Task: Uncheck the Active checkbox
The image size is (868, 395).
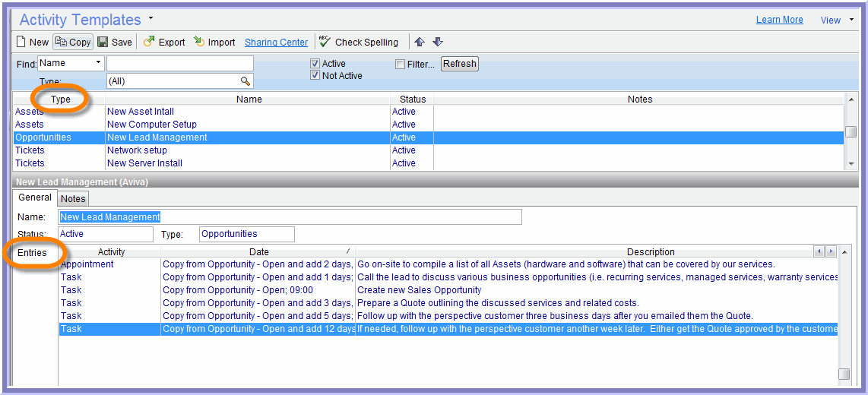Action: [x=315, y=64]
